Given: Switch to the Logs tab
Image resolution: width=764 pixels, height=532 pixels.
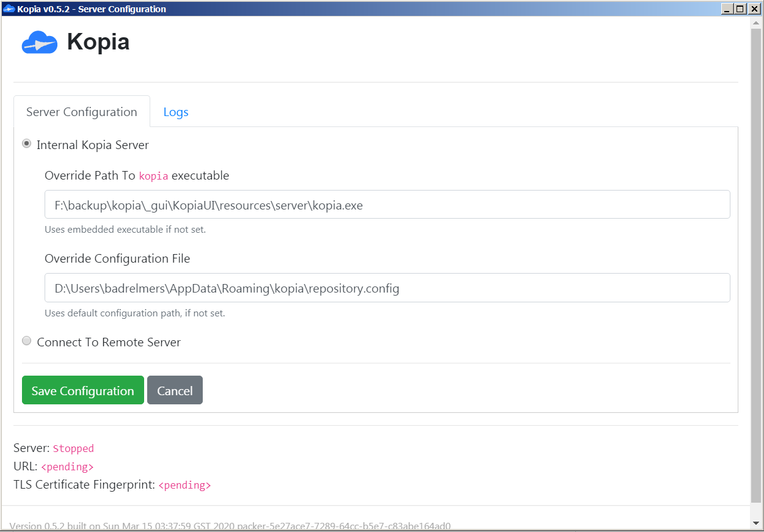Looking at the screenshot, I should (175, 112).
